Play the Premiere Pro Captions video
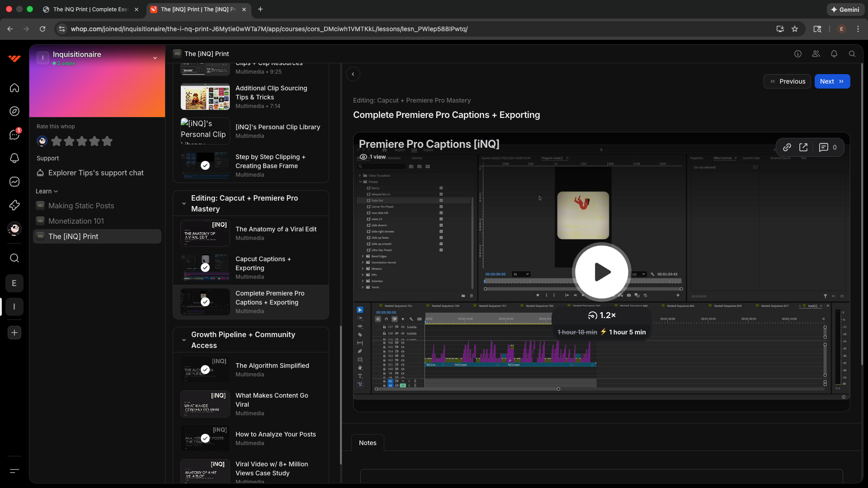The width and height of the screenshot is (868, 488). [x=601, y=272]
